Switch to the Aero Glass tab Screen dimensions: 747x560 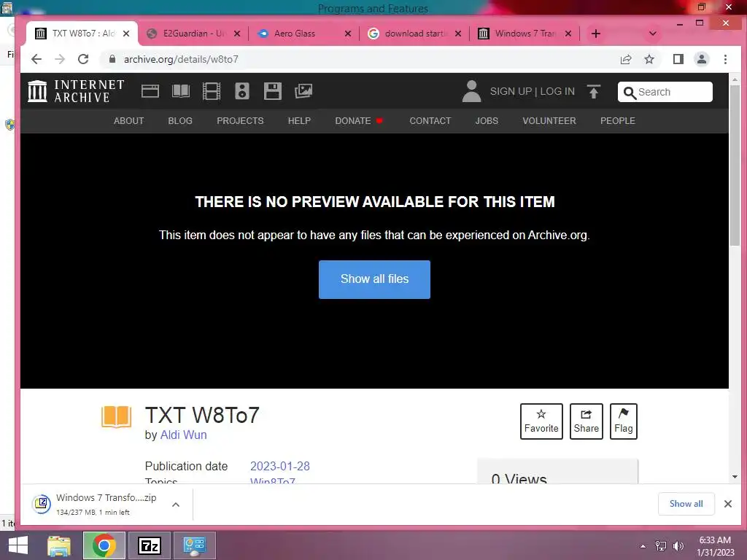tap(304, 34)
